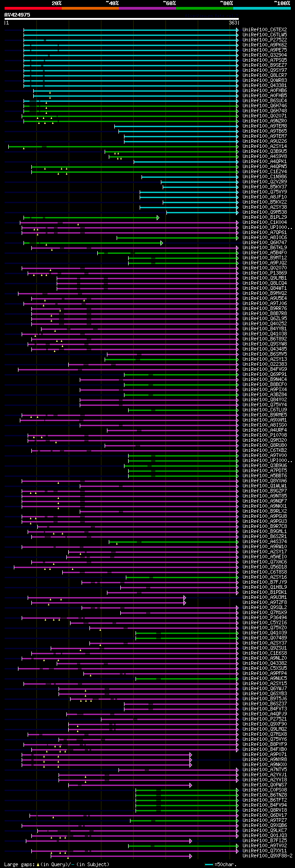Screen dimensions: 295x868
Task: Click the label UniRef100_A8JF10
Action: point(265,197)
